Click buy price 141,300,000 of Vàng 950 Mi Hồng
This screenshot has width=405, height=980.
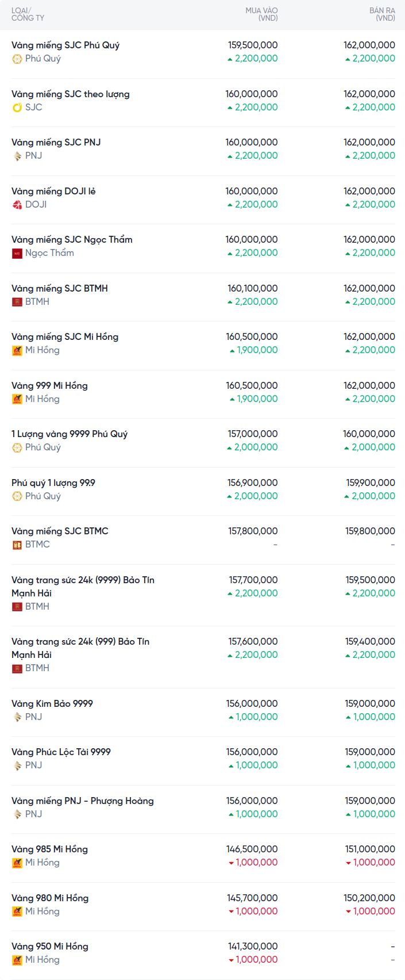[253, 947]
